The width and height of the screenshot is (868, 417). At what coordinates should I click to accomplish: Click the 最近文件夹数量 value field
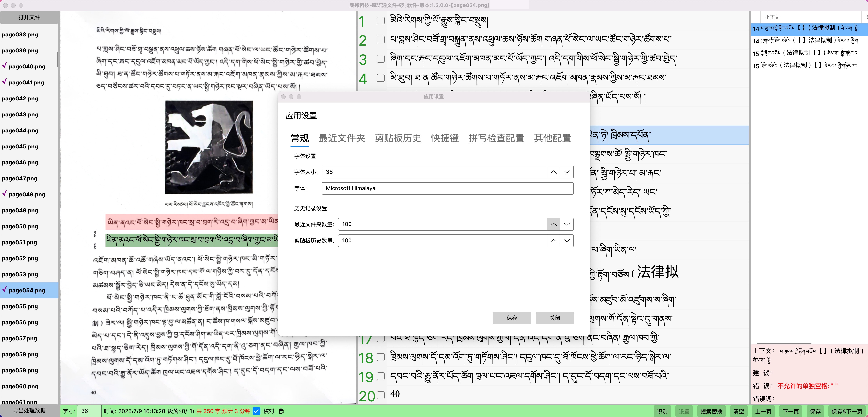tap(442, 224)
